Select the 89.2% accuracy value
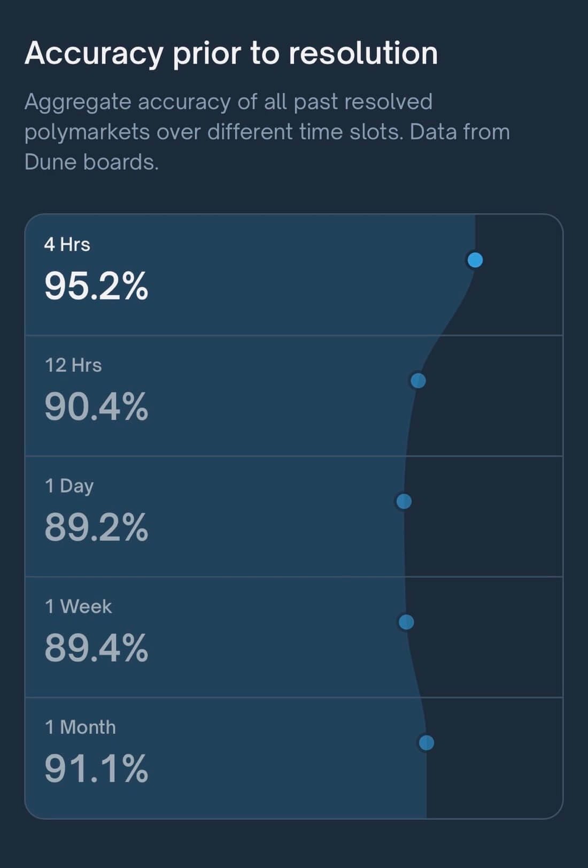This screenshot has height=868, width=588. tap(96, 527)
